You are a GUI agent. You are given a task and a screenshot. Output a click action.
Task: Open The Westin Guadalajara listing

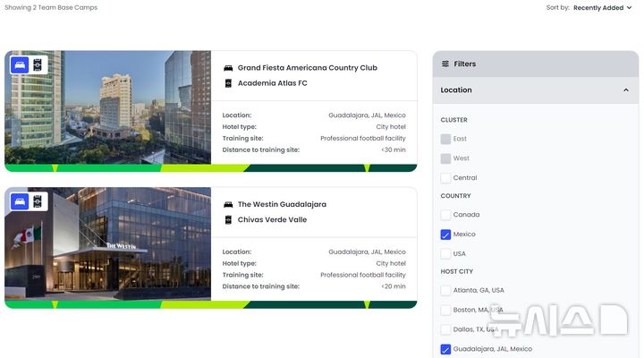click(282, 204)
